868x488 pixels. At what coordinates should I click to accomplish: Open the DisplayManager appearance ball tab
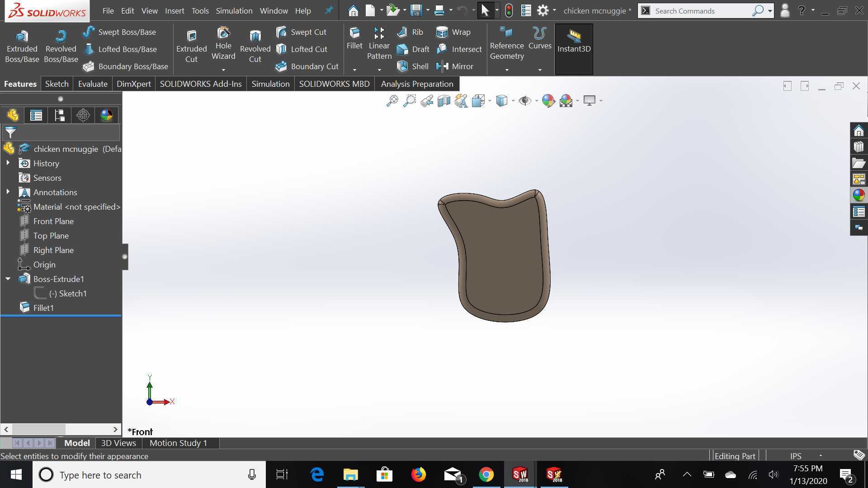point(107,115)
